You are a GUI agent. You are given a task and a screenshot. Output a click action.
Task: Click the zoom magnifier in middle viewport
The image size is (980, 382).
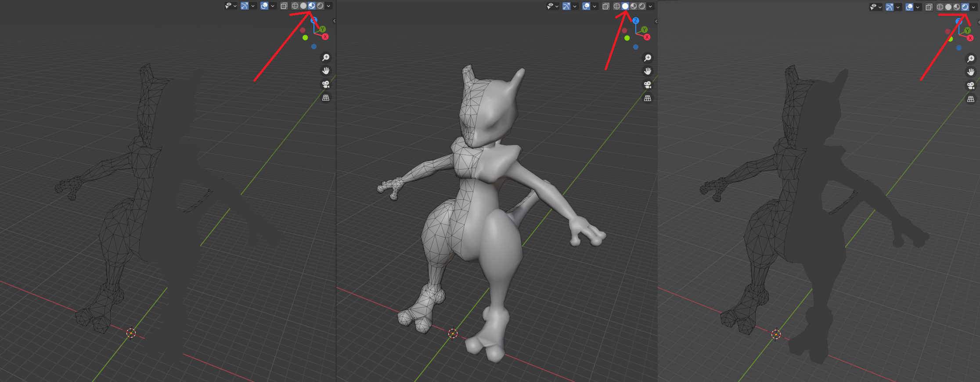click(648, 58)
